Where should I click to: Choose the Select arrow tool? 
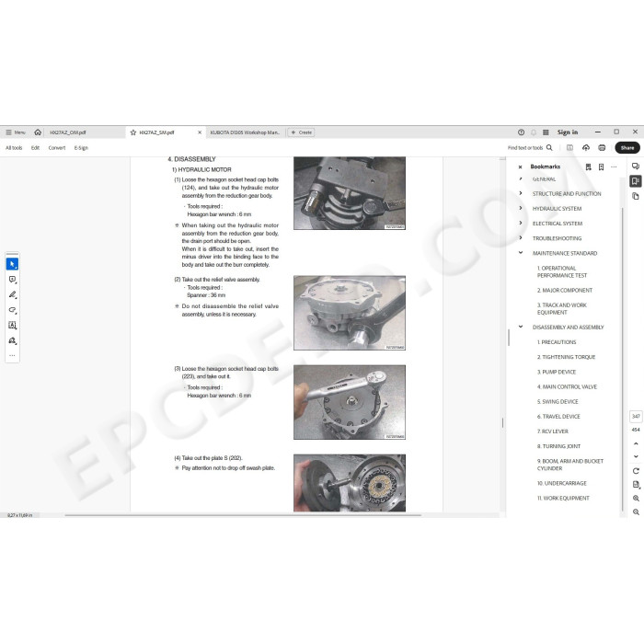coord(12,264)
